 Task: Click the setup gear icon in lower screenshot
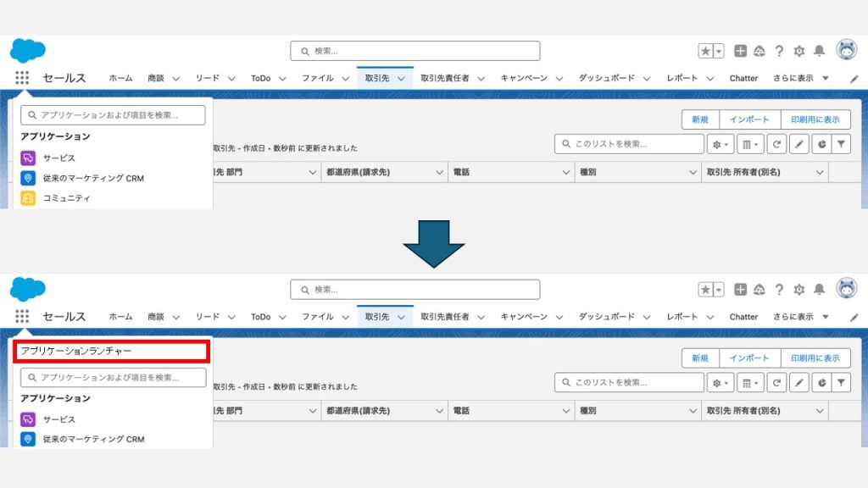798,290
